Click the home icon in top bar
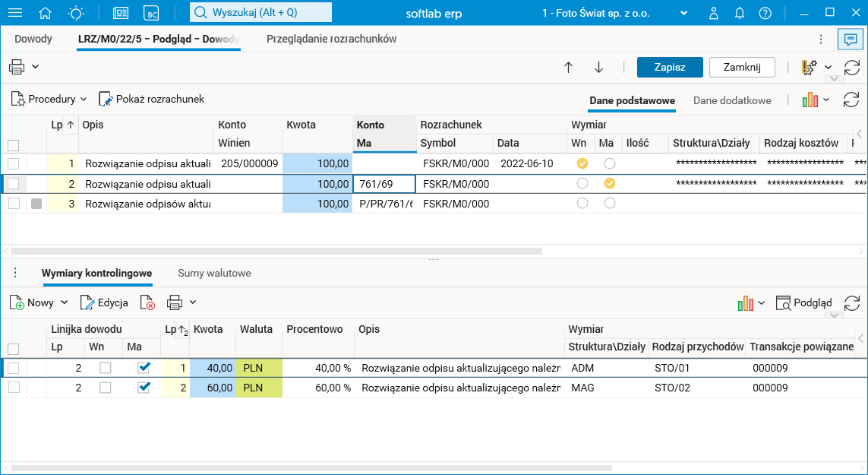This screenshot has height=475, width=868. pos(46,13)
